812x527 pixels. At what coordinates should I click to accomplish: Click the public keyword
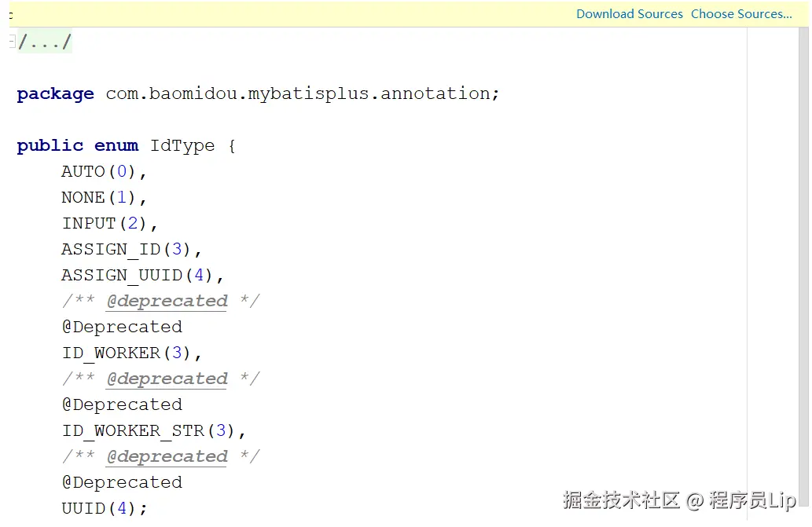[x=50, y=146]
